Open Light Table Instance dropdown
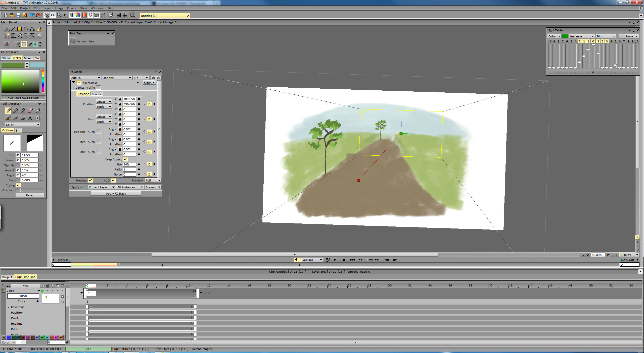This screenshot has width=644, height=353. (x=582, y=36)
